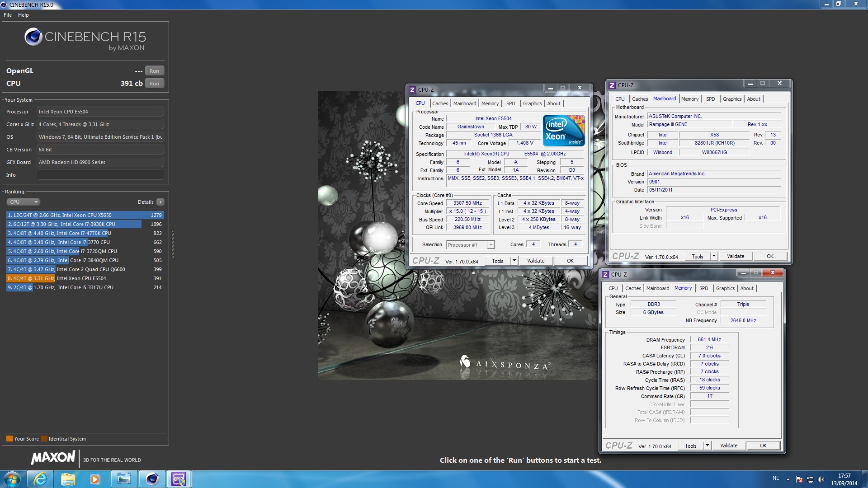Open Windows Media Player taskbar icon
Screen dimensions: 868x488
click(x=95, y=479)
